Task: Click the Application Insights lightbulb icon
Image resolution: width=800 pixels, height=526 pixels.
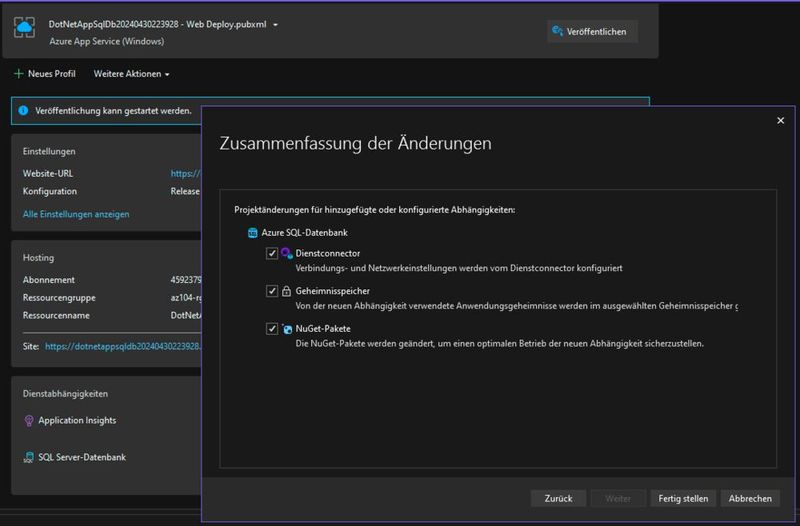Action: (29, 421)
